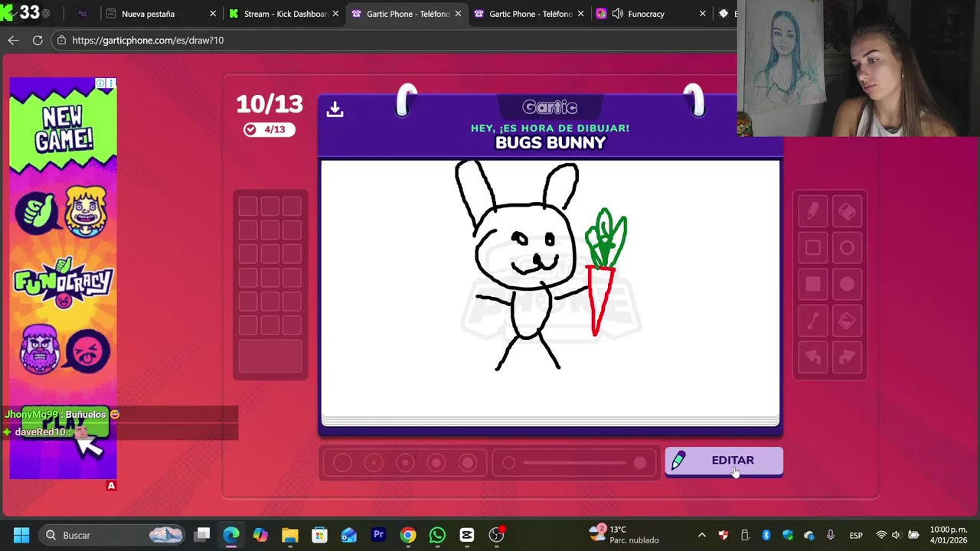Open CapCut from the taskbar
980x551 pixels.
pos(467,535)
